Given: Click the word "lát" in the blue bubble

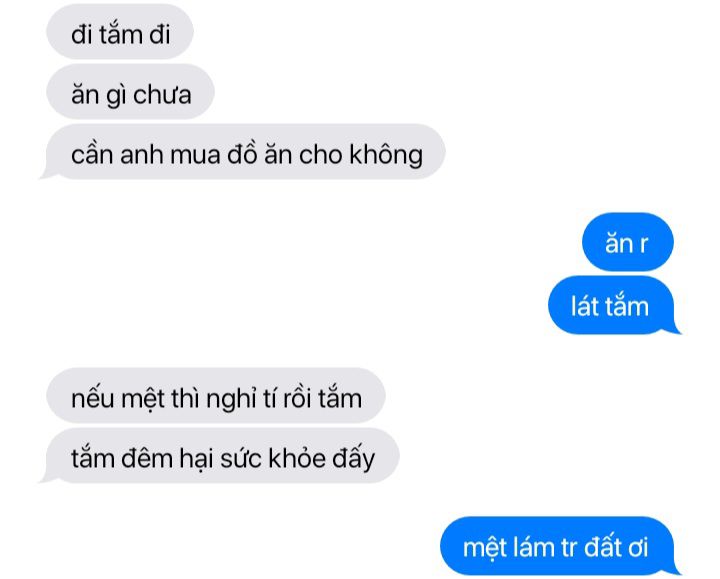Looking at the screenshot, I should pyautogui.click(x=583, y=306).
